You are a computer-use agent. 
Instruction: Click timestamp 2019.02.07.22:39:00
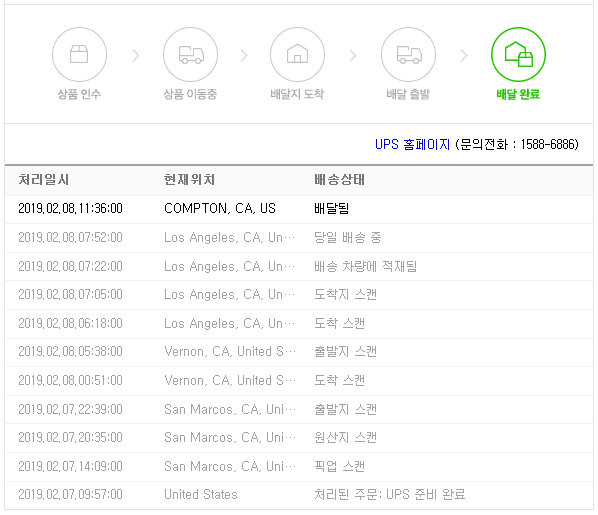71,409
